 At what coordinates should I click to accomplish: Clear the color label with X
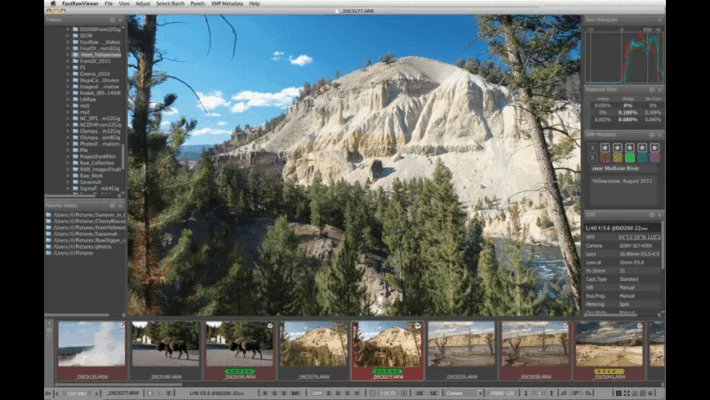click(592, 158)
